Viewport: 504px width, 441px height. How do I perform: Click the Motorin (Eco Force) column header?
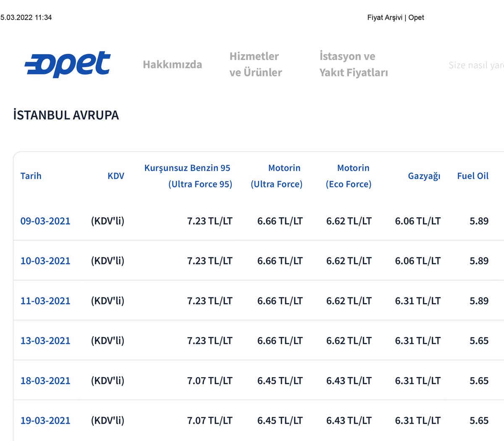349,176
